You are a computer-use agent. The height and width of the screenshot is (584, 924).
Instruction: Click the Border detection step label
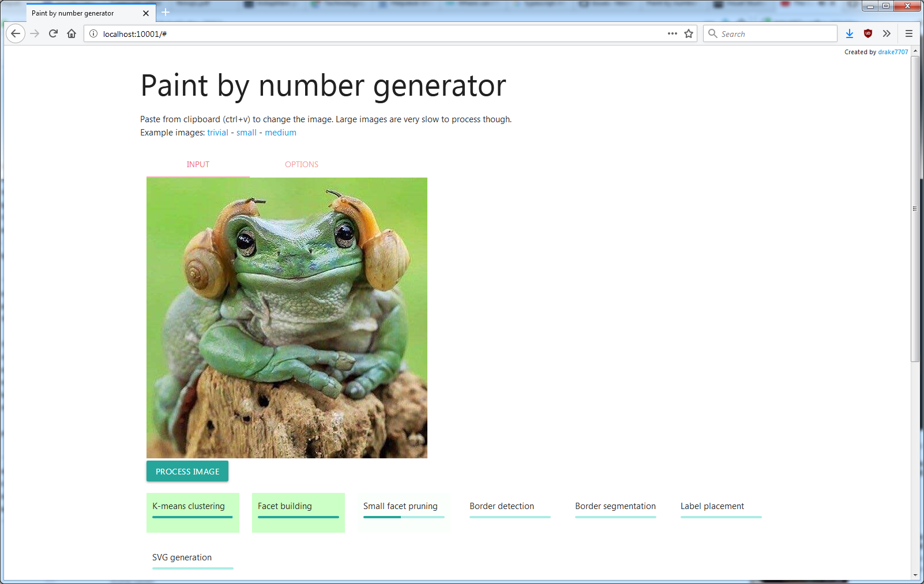pyautogui.click(x=502, y=506)
